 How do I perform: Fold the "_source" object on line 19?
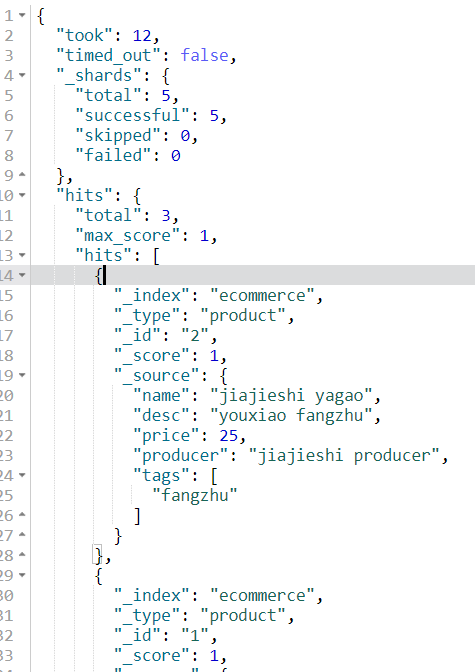[x=22, y=375]
